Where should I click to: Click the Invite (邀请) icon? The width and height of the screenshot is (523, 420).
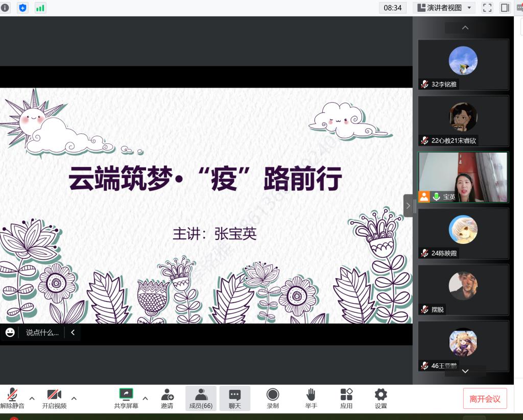167,398
